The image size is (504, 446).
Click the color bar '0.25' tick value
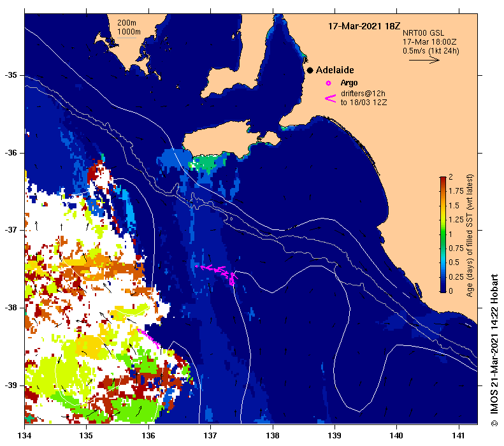click(456, 277)
